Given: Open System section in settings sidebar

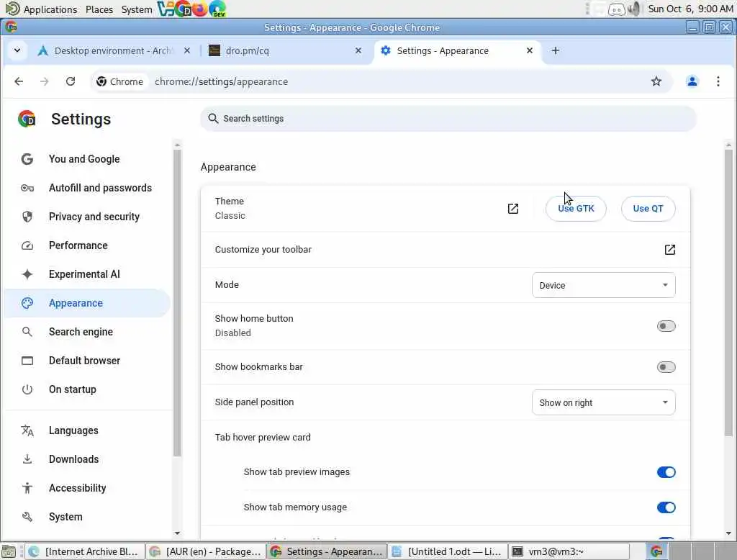Looking at the screenshot, I should click(87, 517).
